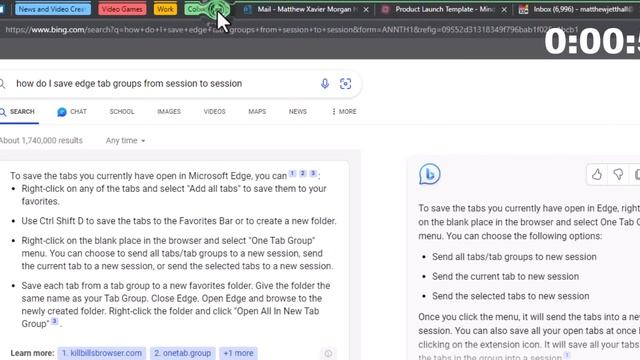The width and height of the screenshot is (640, 360).
Task: Click the magnifier icon in the search box
Action: [x=2, y=84]
